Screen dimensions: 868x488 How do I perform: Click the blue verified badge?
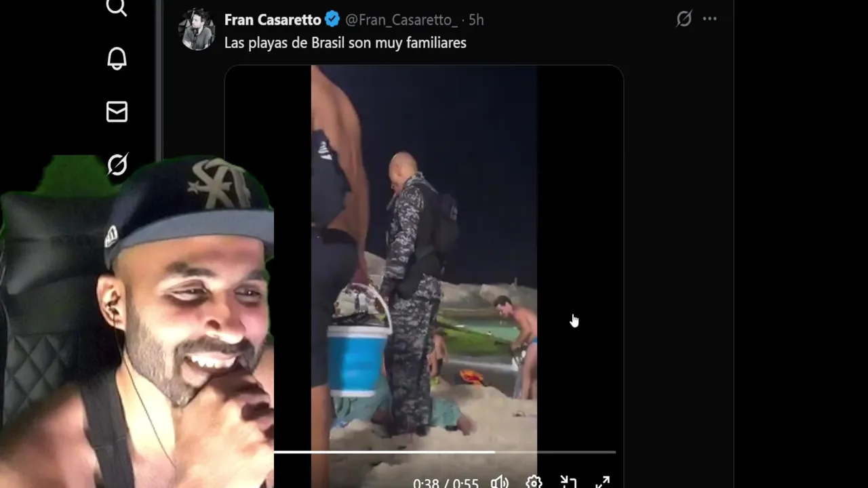(332, 20)
